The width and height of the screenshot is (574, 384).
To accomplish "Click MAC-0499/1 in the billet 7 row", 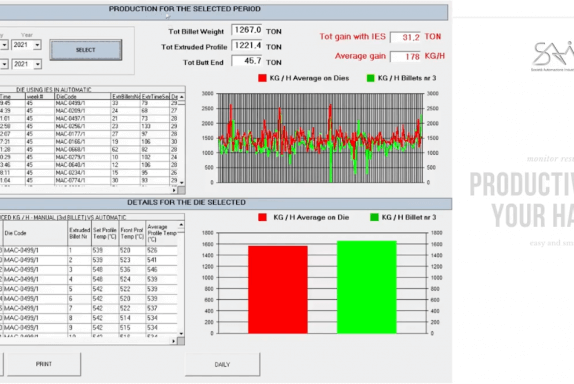I will (35, 308).
